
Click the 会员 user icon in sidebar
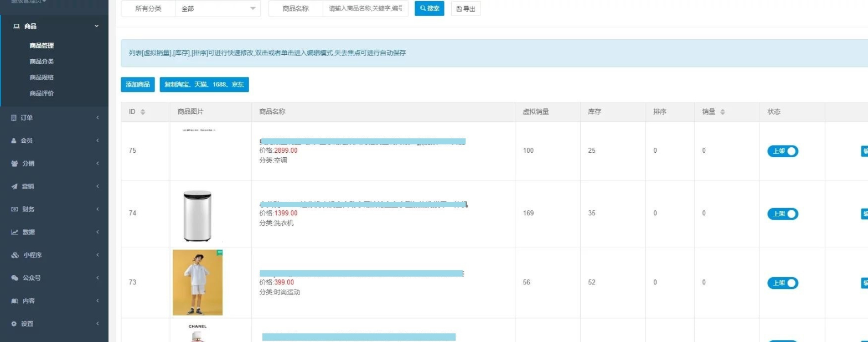[x=14, y=141]
